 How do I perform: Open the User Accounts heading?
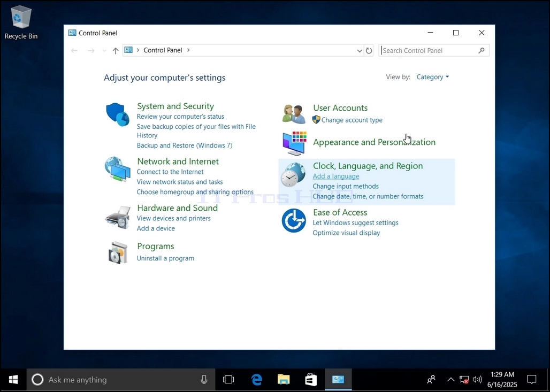(x=340, y=107)
